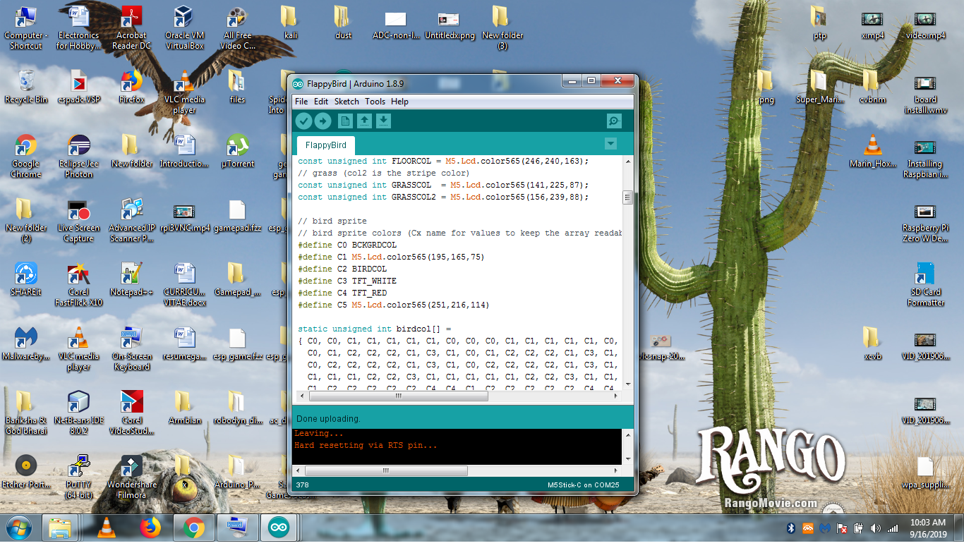Select the Computer - Shortcut desktop icon
The height and width of the screenshot is (560, 964).
click(x=26, y=28)
